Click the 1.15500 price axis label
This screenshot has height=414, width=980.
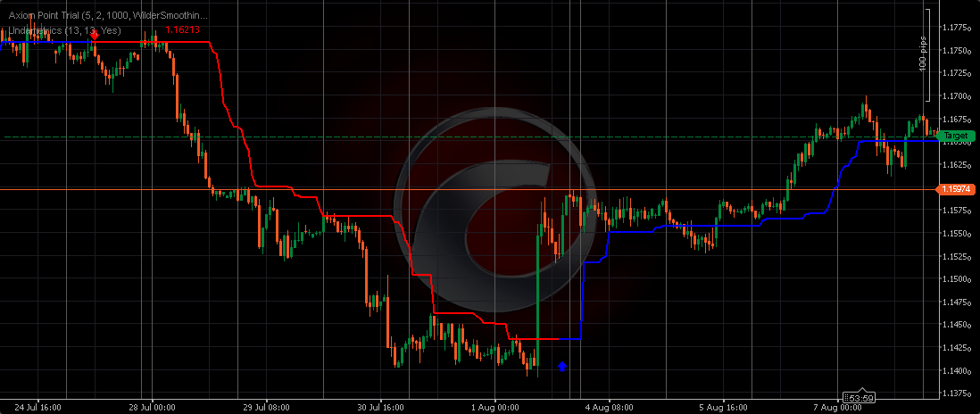[x=957, y=234]
